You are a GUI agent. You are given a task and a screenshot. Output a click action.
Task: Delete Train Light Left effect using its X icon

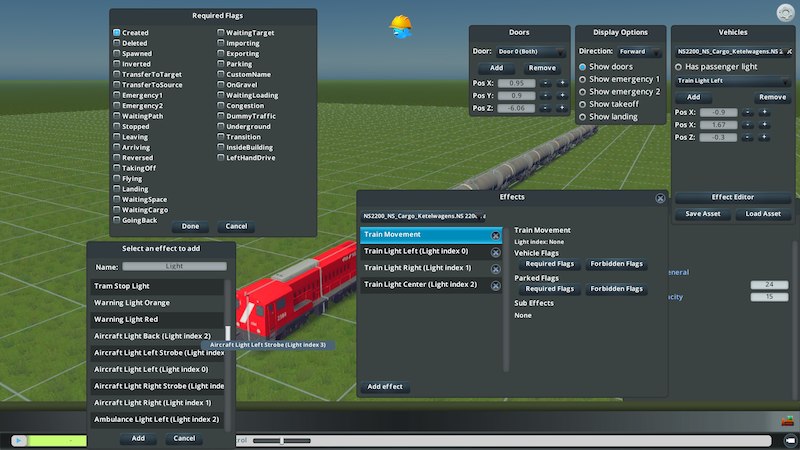pyautogui.click(x=496, y=252)
